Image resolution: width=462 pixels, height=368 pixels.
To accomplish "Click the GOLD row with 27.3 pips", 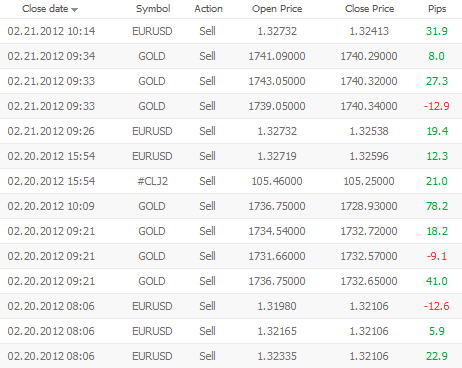I will tap(231, 81).
